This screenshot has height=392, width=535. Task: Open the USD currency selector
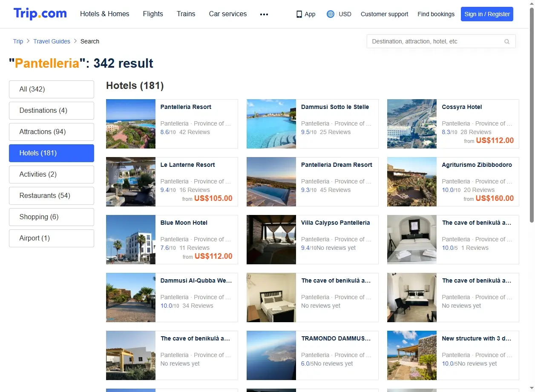(345, 14)
